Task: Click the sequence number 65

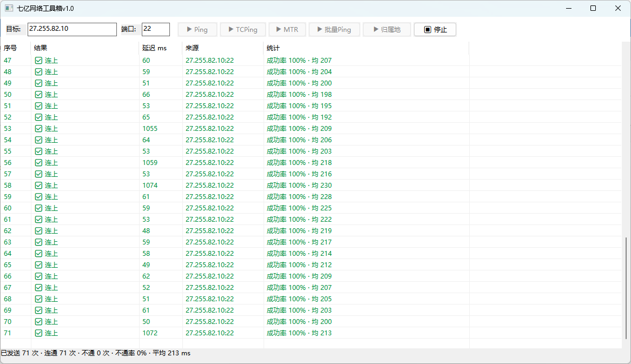Action: point(8,265)
